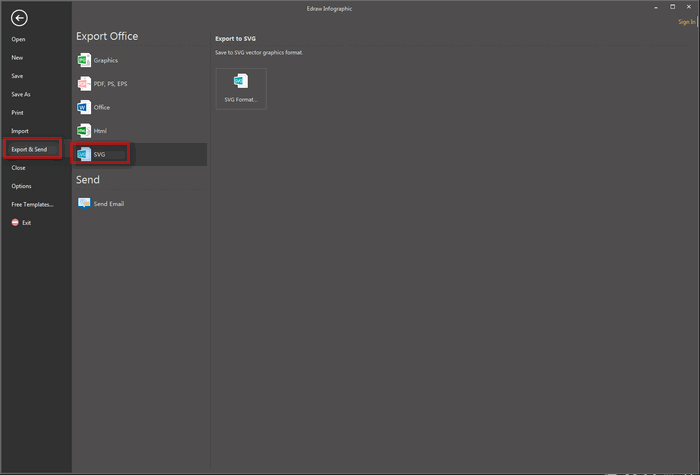Select Export & Send menu item

[29, 149]
